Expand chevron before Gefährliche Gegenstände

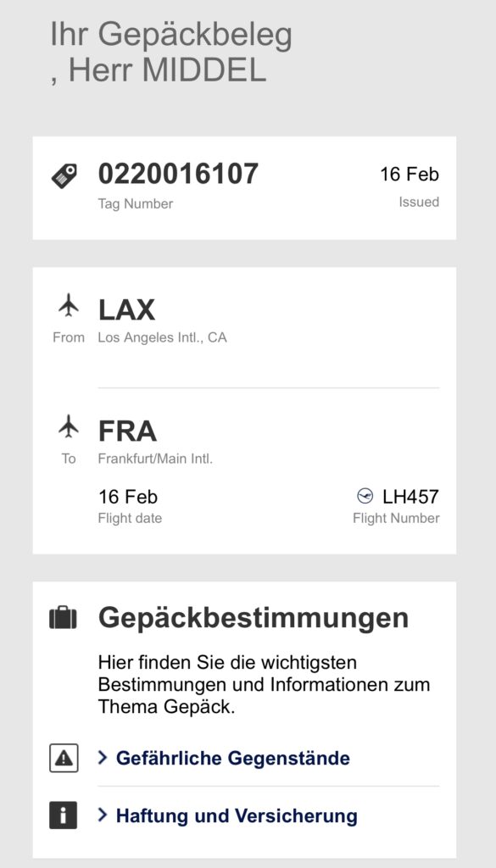coord(103,757)
